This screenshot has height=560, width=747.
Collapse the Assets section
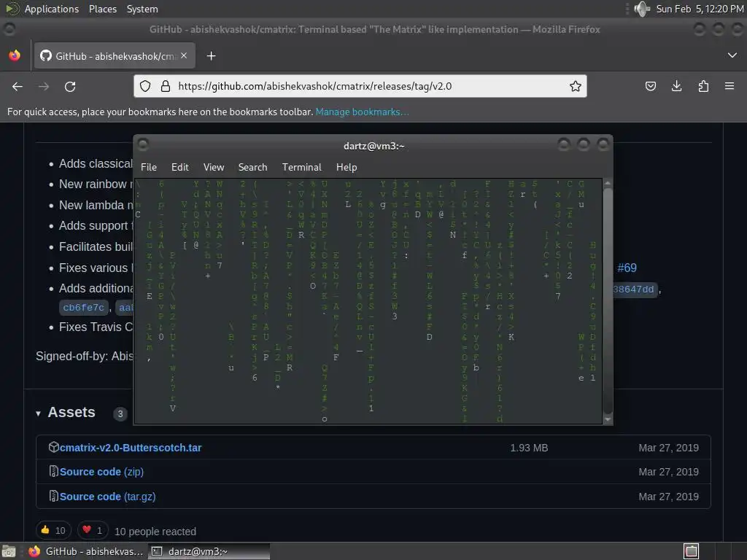point(38,413)
